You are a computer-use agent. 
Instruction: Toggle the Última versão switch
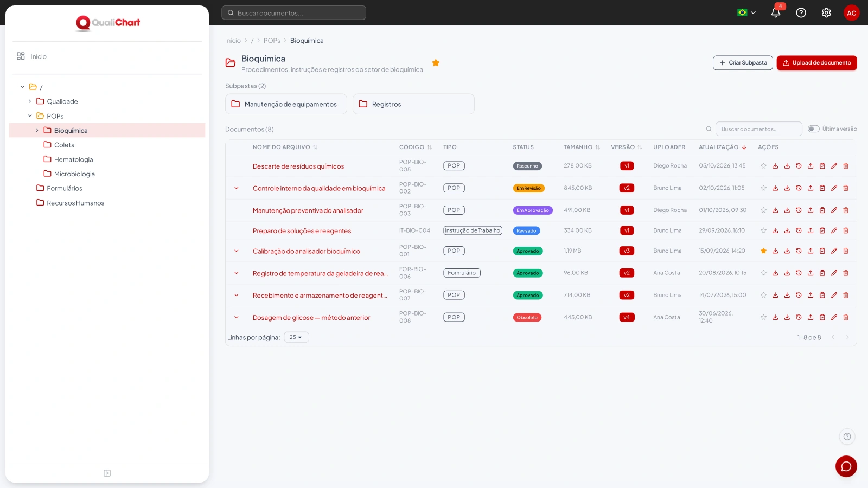[x=813, y=129]
